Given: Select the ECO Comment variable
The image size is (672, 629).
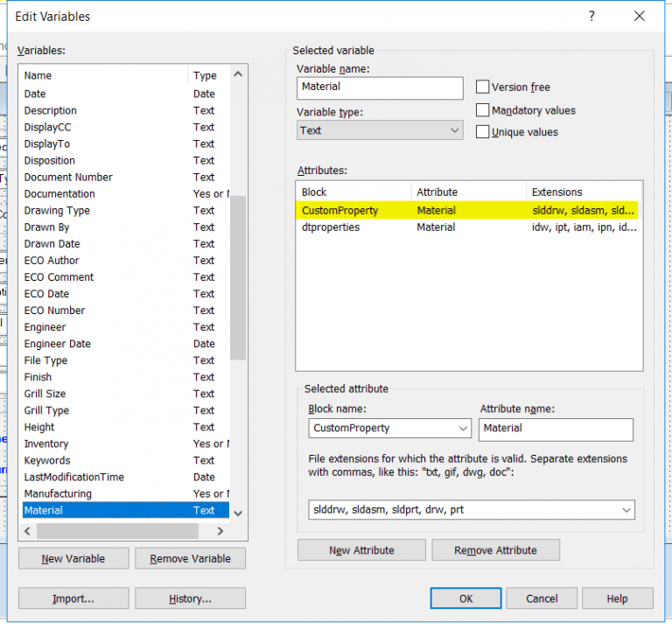Looking at the screenshot, I should pos(126,277).
